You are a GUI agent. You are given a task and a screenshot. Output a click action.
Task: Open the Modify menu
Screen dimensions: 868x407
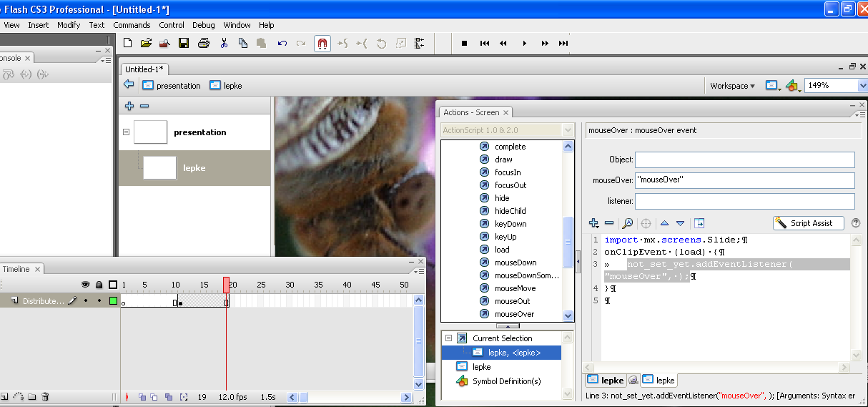click(x=69, y=25)
